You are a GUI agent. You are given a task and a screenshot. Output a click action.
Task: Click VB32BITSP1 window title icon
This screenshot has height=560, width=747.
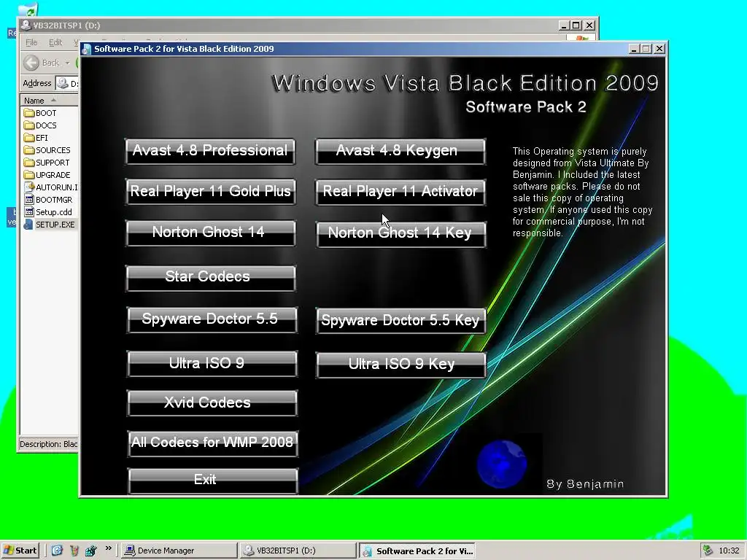26,26
